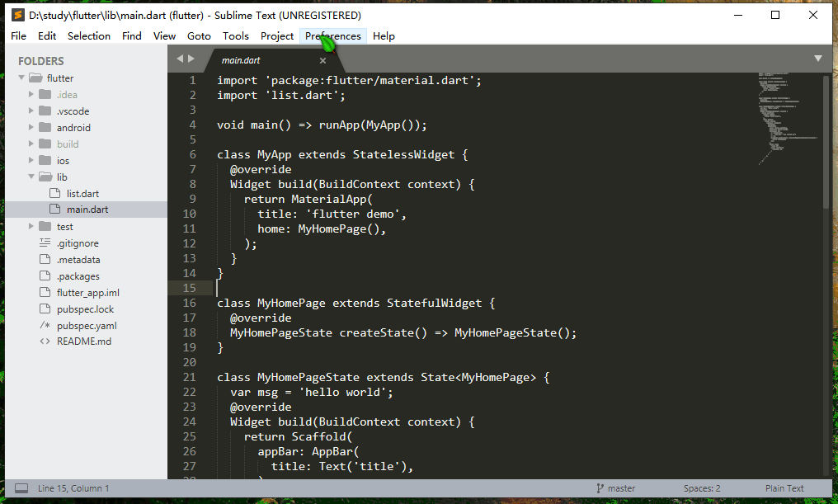Click the pubspec.yaml comment-style icon

tap(45, 325)
